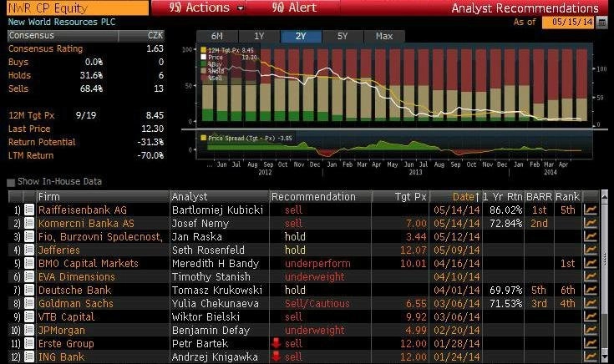Screen dimensions: 614x364
Task: Open chart icon for Deutsche Bank row
Action: click(591, 290)
